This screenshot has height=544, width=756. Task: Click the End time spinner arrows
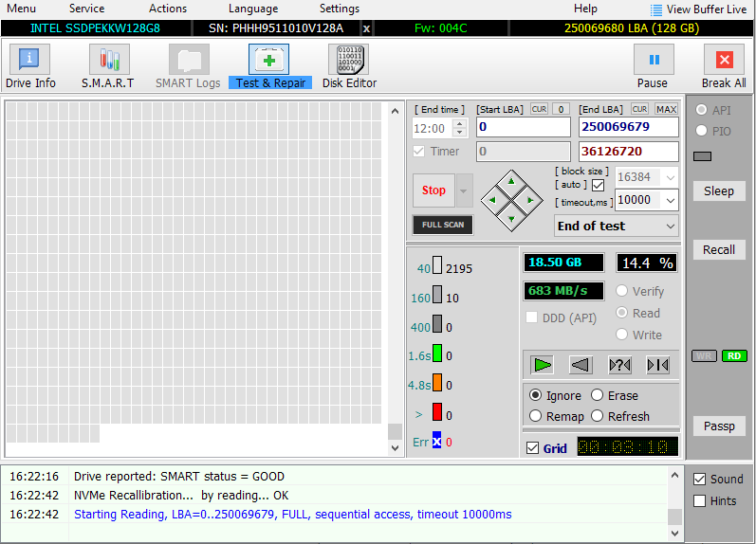pos(459,128)
